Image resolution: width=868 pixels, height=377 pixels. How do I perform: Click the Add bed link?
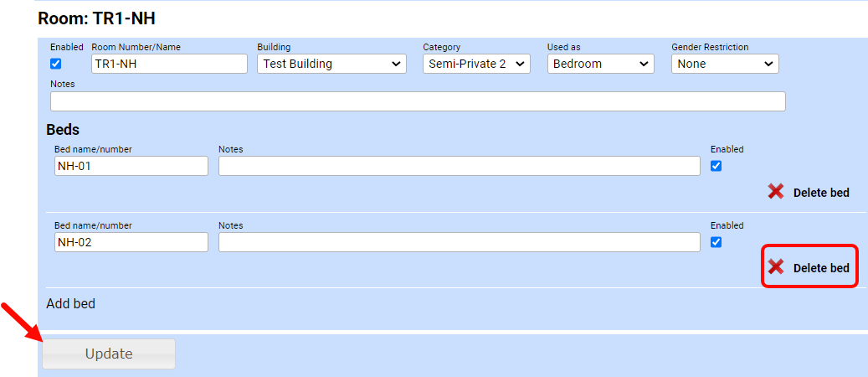[x=70, y=303]
